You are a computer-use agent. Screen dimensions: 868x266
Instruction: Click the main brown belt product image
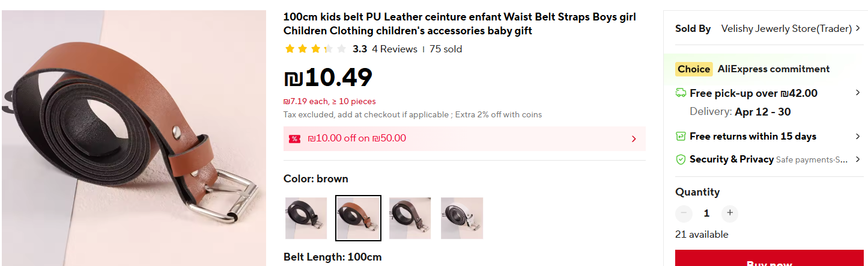pyautogui.click(x=133, y=138)
